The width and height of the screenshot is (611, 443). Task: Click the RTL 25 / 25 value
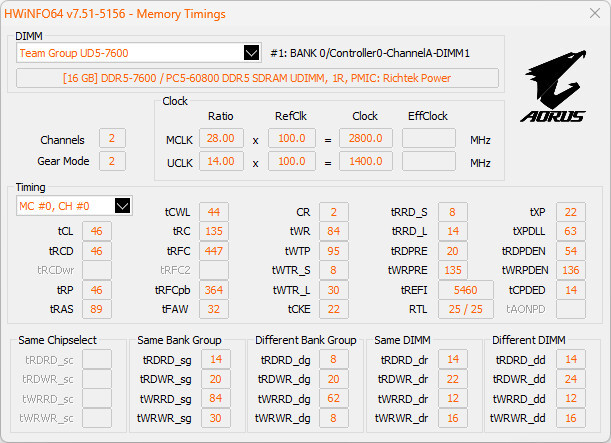pos(466,309)
